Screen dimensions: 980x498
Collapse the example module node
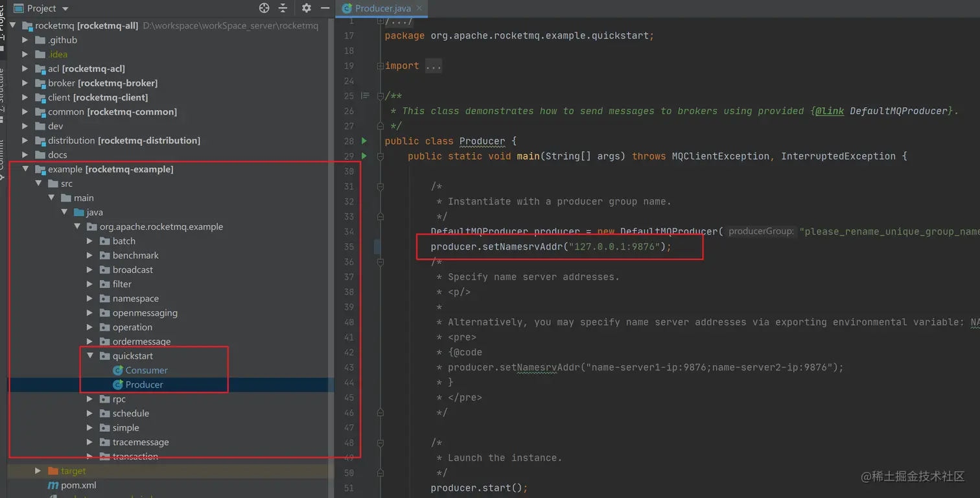(25, 169)
